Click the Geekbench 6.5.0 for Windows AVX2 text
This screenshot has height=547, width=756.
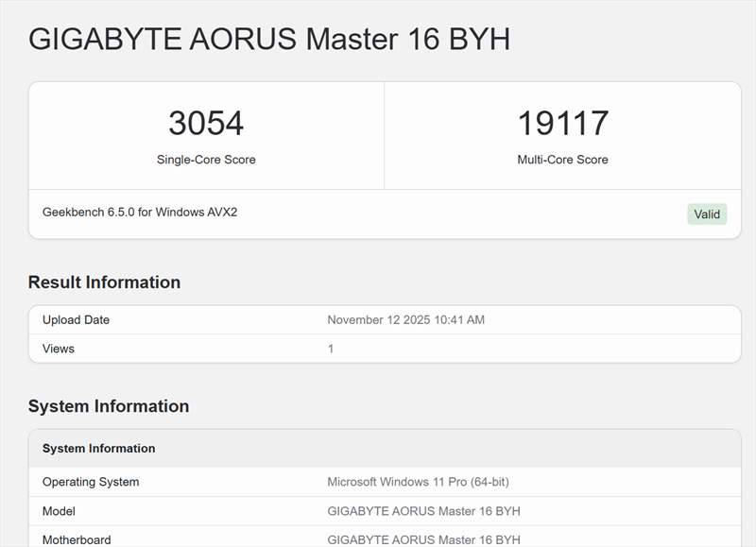pyautogui.click(x=140, y=213)
